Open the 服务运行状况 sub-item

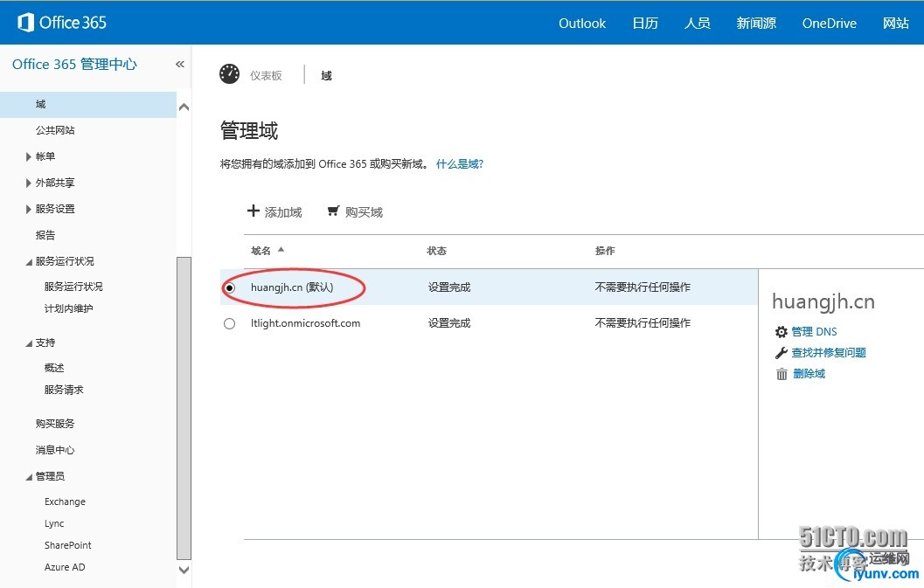[73, 287]
